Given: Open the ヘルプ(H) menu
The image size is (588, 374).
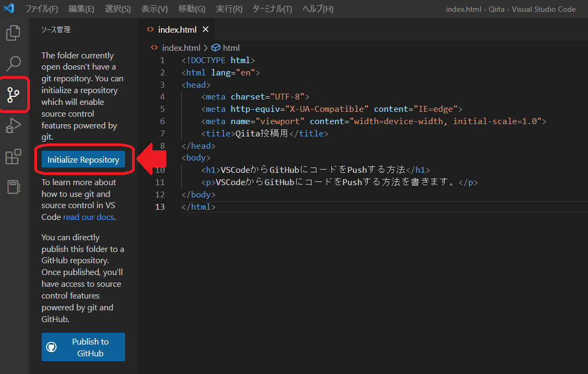Looking at the screenshot, I should [318, 9].
